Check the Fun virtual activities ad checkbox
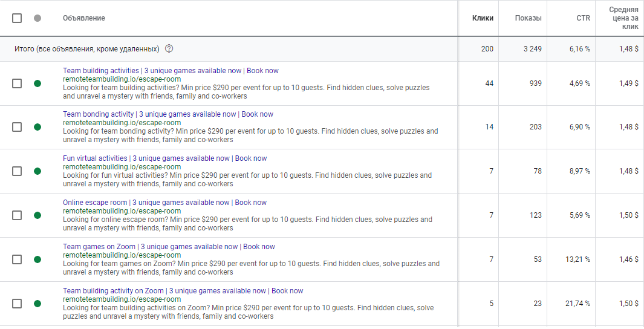Viewport: 644px width, 329px height. (17, 171)
